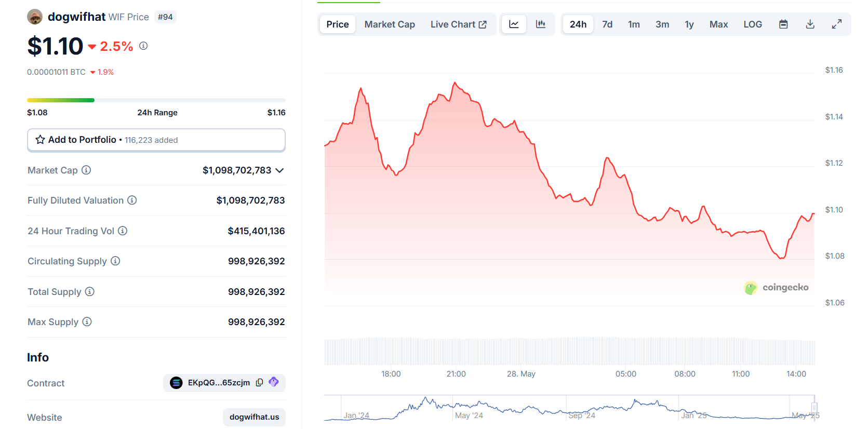The image size is (868, 429).
Task: Download chart data icon
Action: [810, 24]
